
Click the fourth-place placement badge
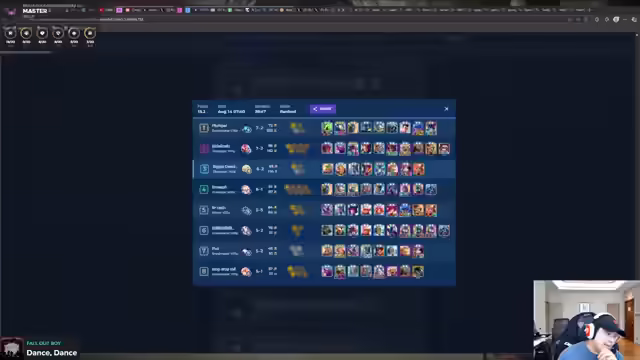pyautogui.click(x=204, y=189)
